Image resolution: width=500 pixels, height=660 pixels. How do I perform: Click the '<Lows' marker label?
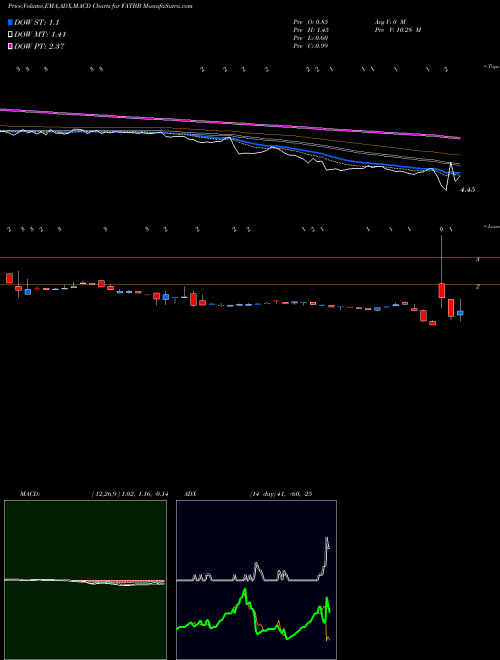[492, 226]
